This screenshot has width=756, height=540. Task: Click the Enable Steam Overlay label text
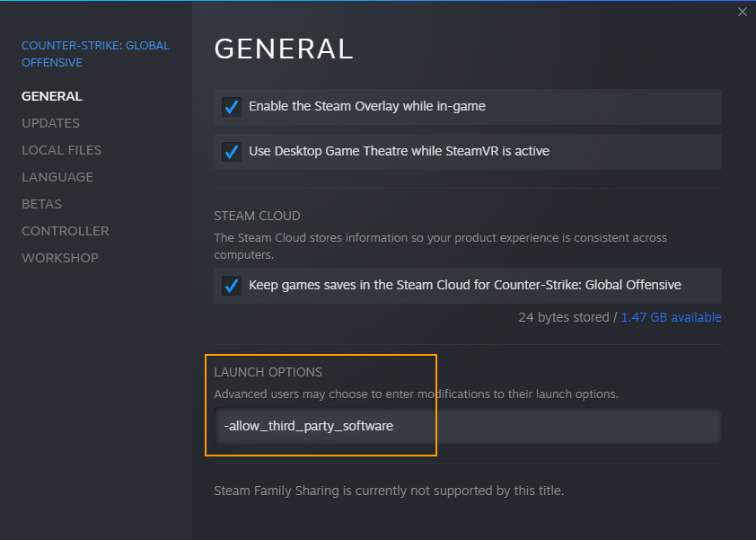coord(367,106)
